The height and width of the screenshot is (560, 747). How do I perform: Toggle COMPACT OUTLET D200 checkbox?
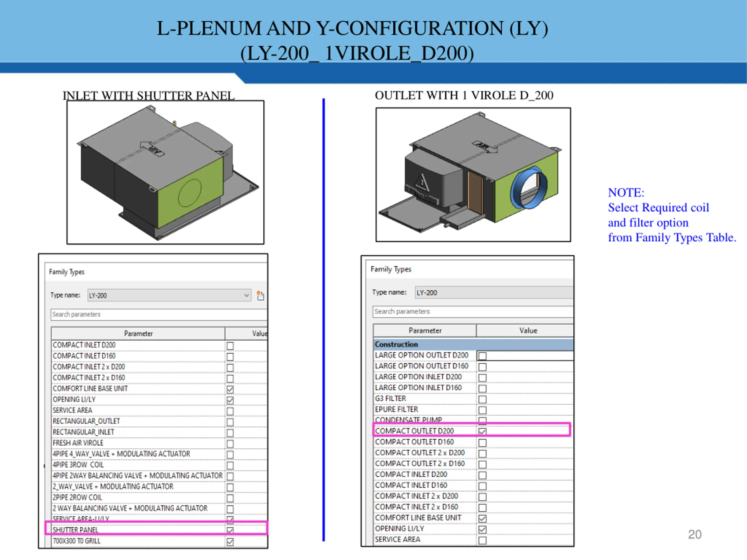pos(482,431)
